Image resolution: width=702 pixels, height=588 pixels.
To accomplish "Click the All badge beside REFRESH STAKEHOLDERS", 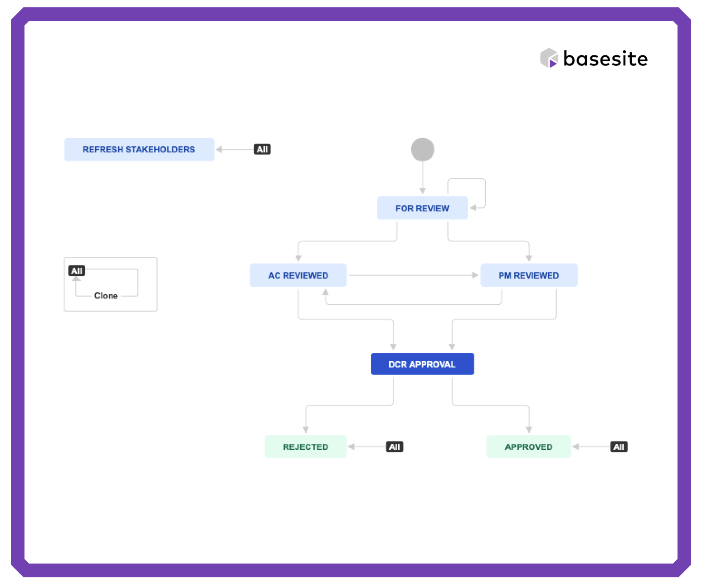I will [262, 149].
